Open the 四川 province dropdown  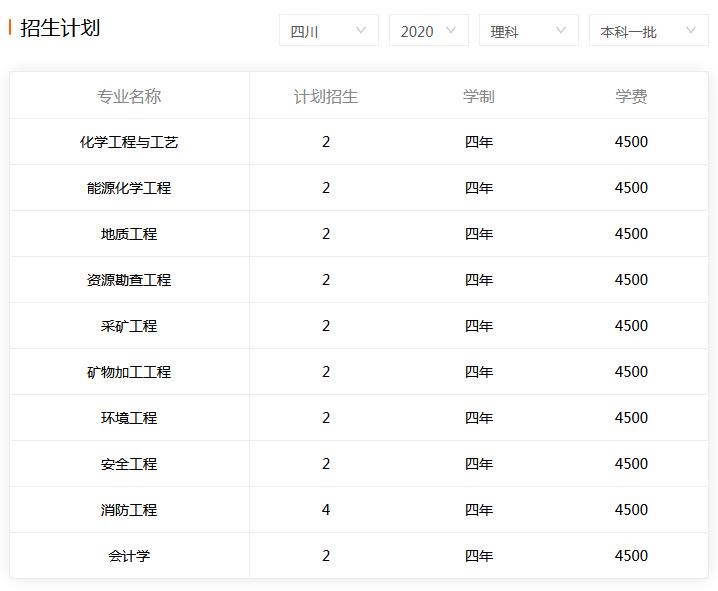click(329, 30)
